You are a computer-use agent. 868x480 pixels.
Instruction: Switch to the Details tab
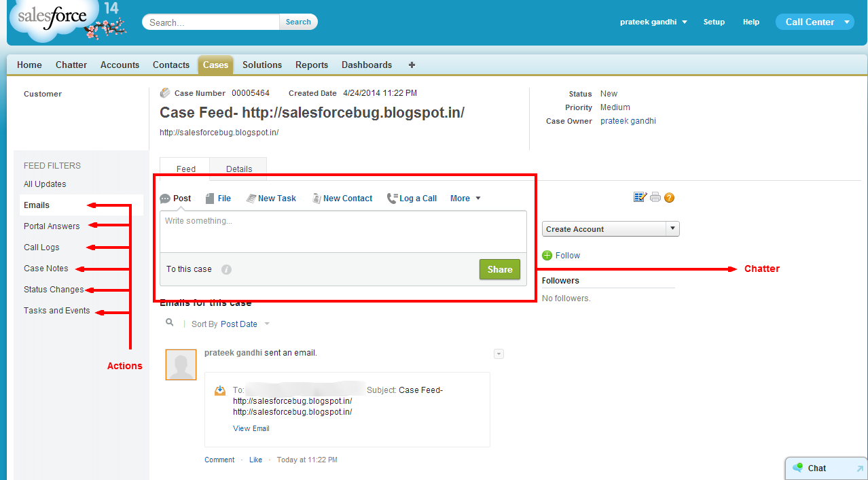click(x=238, y=169)
